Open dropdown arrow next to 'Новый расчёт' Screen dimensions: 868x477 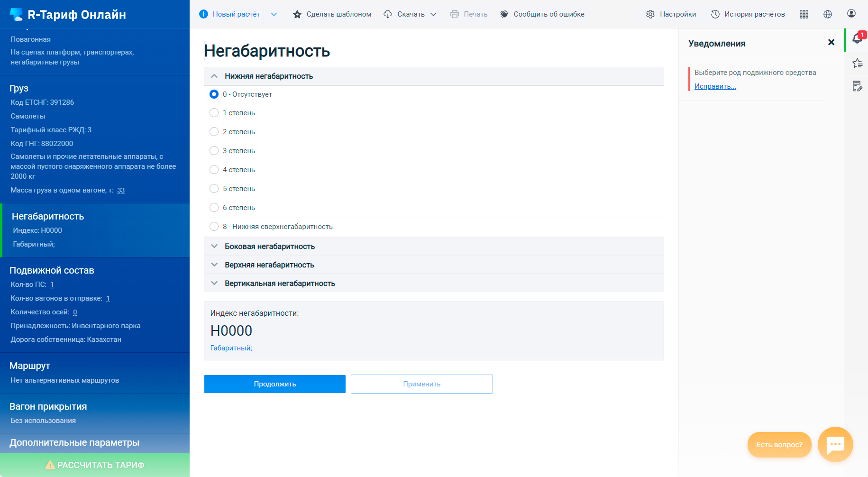click(x=274, y=14)
